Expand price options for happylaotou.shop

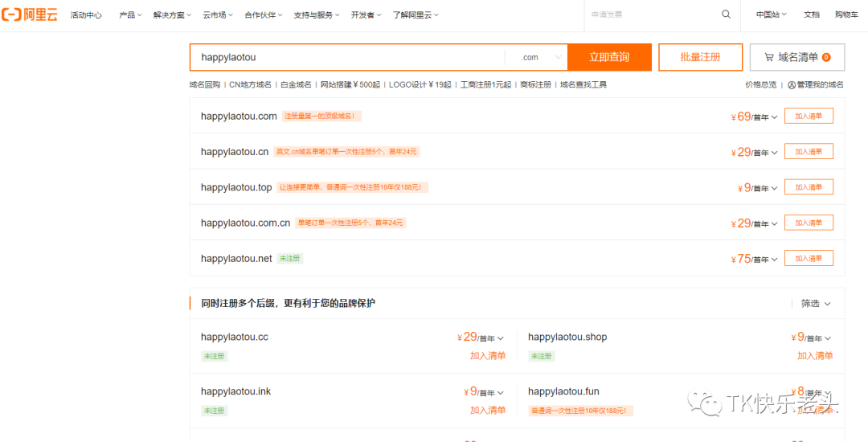pyautogui.click(x=828, y=338)
